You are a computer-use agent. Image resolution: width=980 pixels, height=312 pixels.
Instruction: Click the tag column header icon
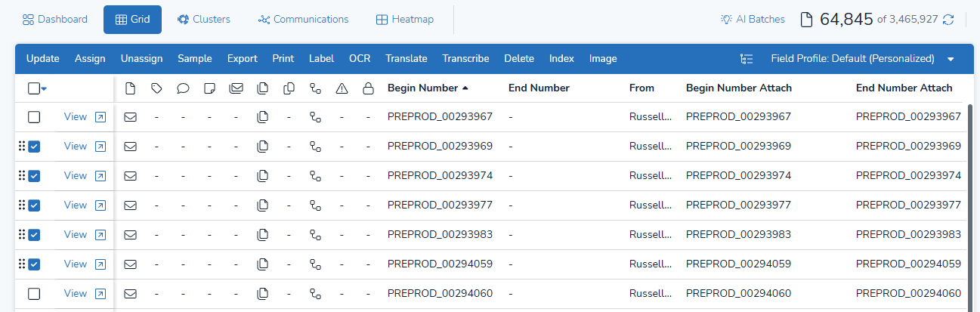point(156,88)
